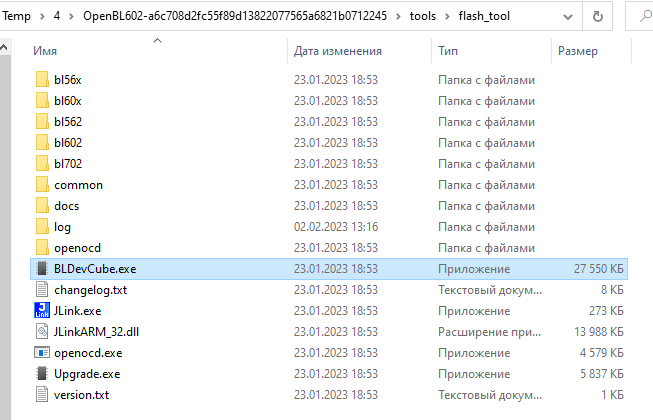Select the Upgrade.exe chip icon
This screenshot has width=653, height=420.
click(42, 374)
